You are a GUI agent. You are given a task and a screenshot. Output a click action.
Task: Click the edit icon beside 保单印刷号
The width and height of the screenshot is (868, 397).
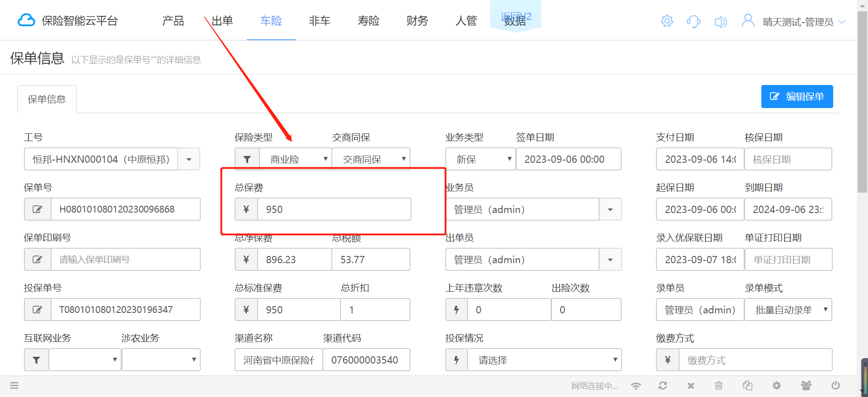pos(38,260)
